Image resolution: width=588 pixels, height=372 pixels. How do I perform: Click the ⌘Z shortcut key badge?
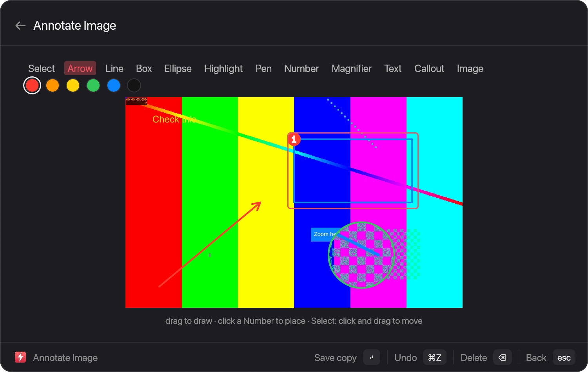434,358
